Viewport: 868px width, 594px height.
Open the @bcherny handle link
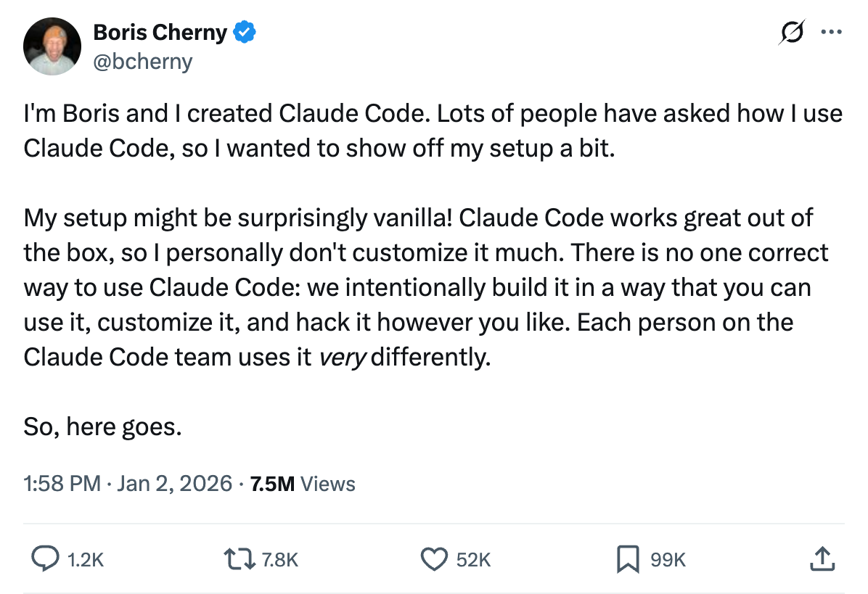(142, 62)
